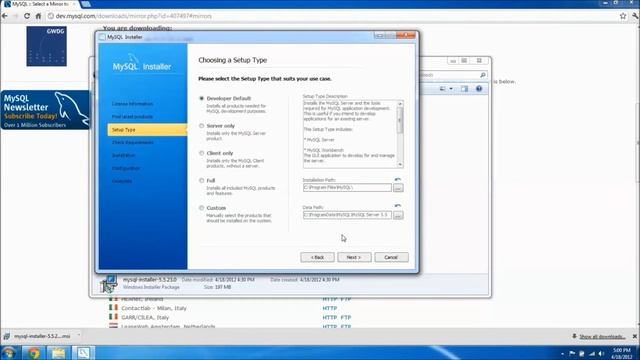Reset Installation Path with revert arrow icon
Image resolution: width=640 pixels, height=360 pixels.
coord(398,179)
